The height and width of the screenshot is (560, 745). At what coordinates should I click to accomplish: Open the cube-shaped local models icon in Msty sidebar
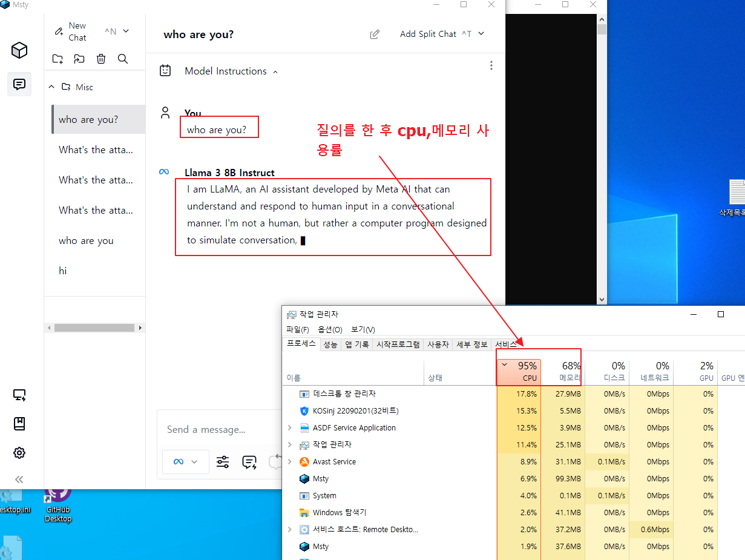[x=19, y=50]
